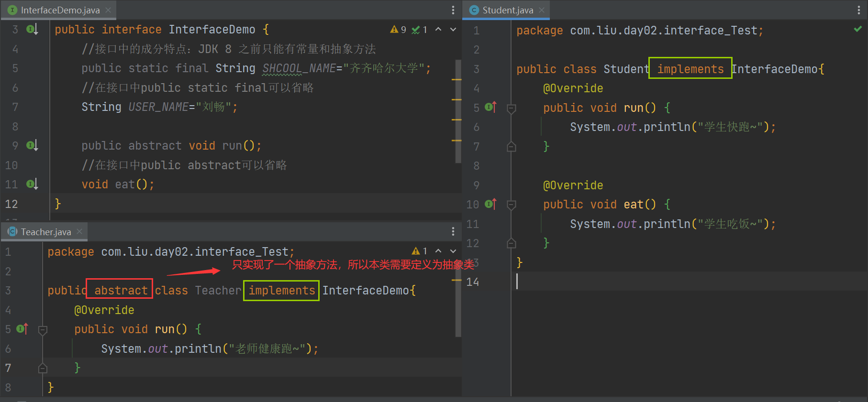This screenshot has width=868, height=402.
Task: Click implemented gutter icon beside eat() declaration
Action: tap(32, 184)
